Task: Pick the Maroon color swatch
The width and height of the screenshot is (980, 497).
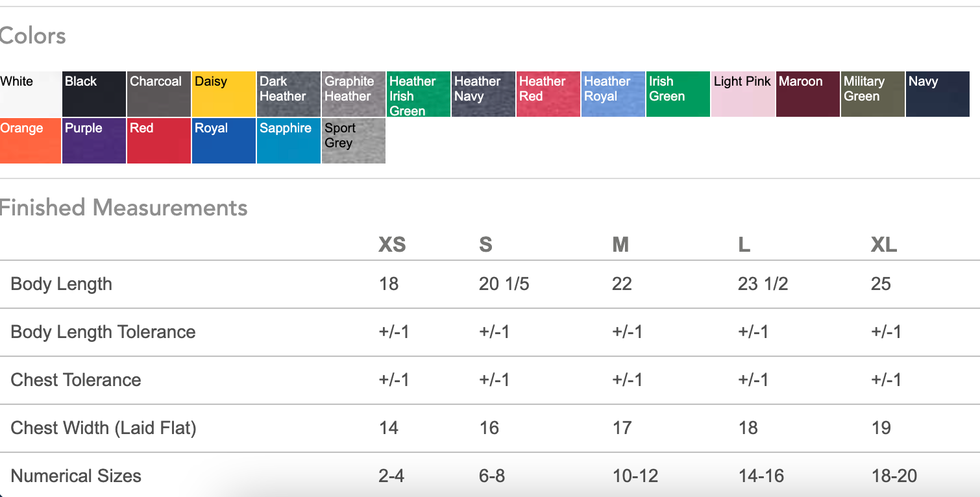Action: pyautogui.click(x=808, y=94)
